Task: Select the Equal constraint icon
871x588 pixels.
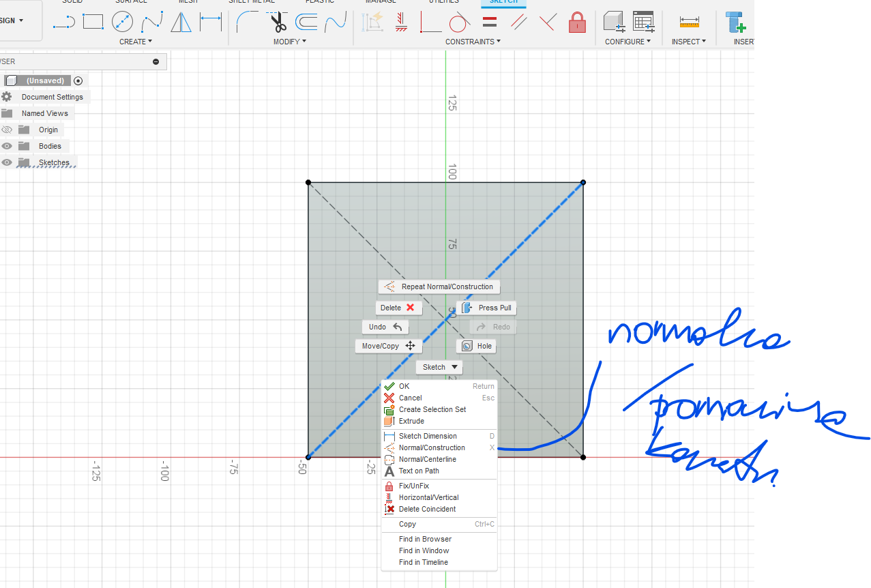Action: click(489, 23)
